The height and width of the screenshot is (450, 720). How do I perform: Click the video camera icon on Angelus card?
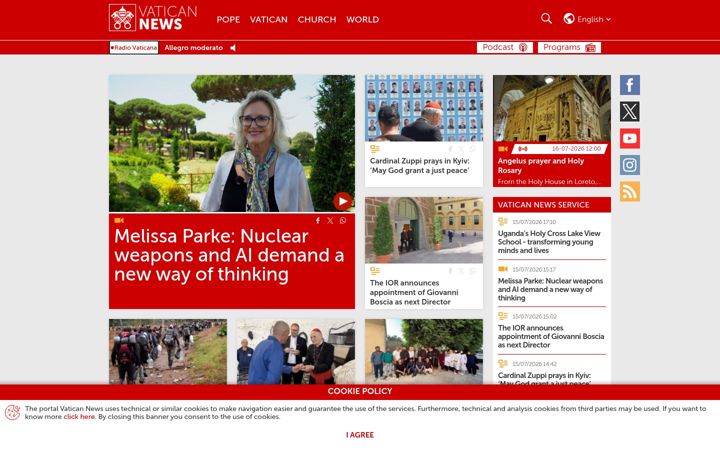(x=503, y=149)
